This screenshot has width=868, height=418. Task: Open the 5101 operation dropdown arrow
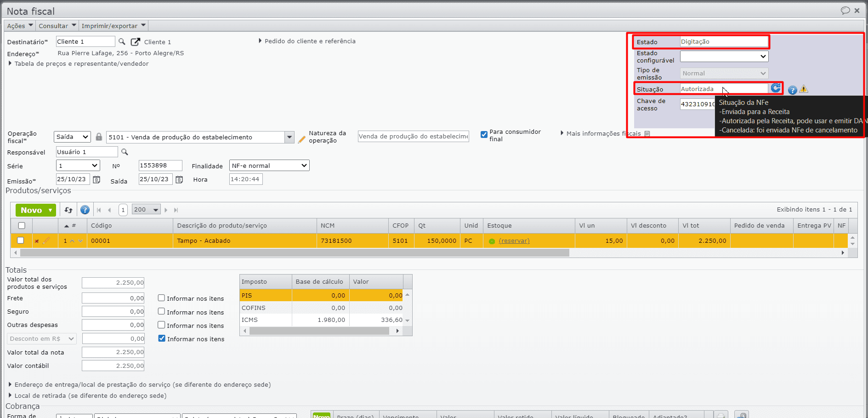pos(289,137)
